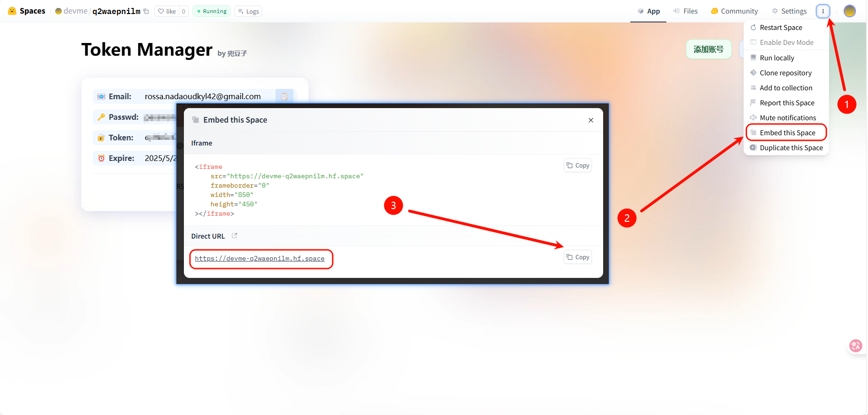This screenshot has width=868, height=415.
Task: Open the Settings tab
Action: (789, 11)
